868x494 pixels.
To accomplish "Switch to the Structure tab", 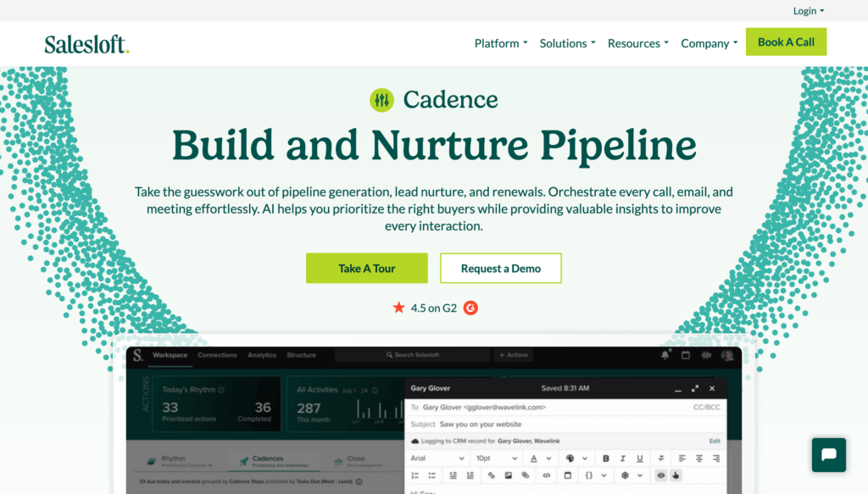I will tap(301, 355).
